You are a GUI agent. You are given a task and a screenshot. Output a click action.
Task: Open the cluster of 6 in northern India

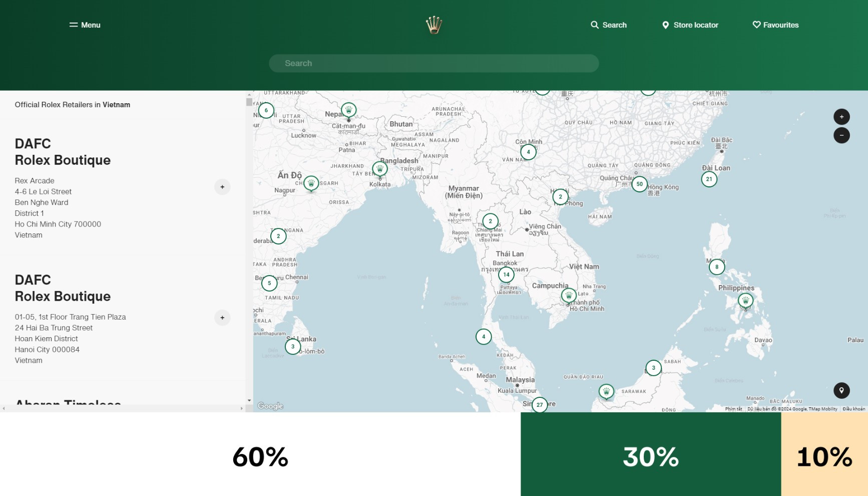coord(266,110)
